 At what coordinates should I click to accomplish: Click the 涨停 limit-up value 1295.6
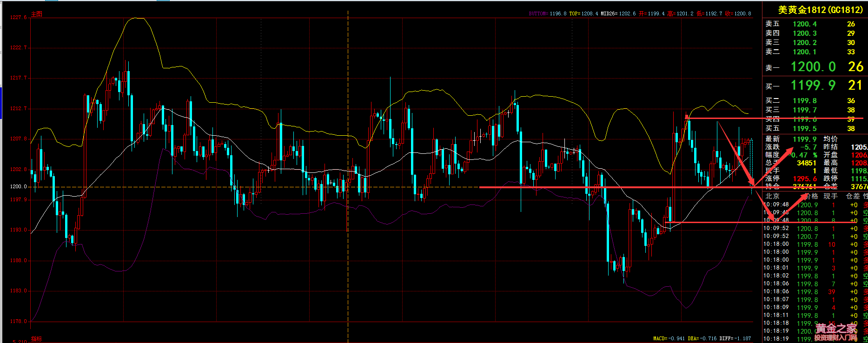(804, 178)
